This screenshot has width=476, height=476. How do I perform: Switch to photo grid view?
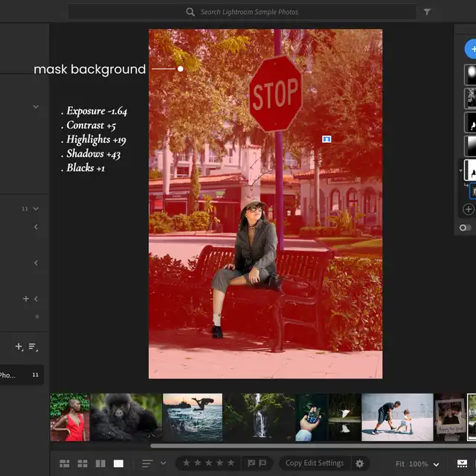click(x=65, y=463)
